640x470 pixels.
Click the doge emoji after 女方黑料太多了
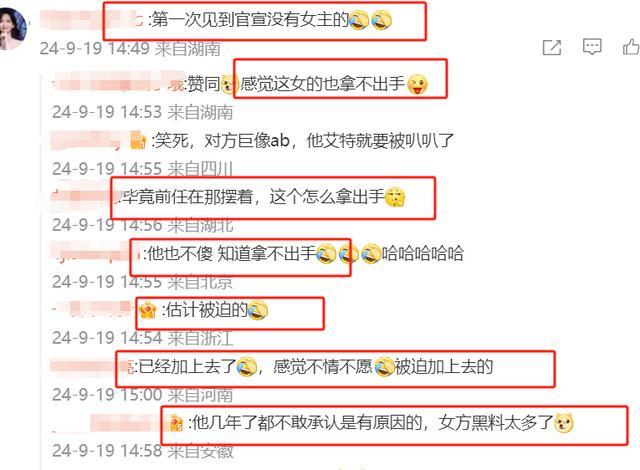point(564,423)
